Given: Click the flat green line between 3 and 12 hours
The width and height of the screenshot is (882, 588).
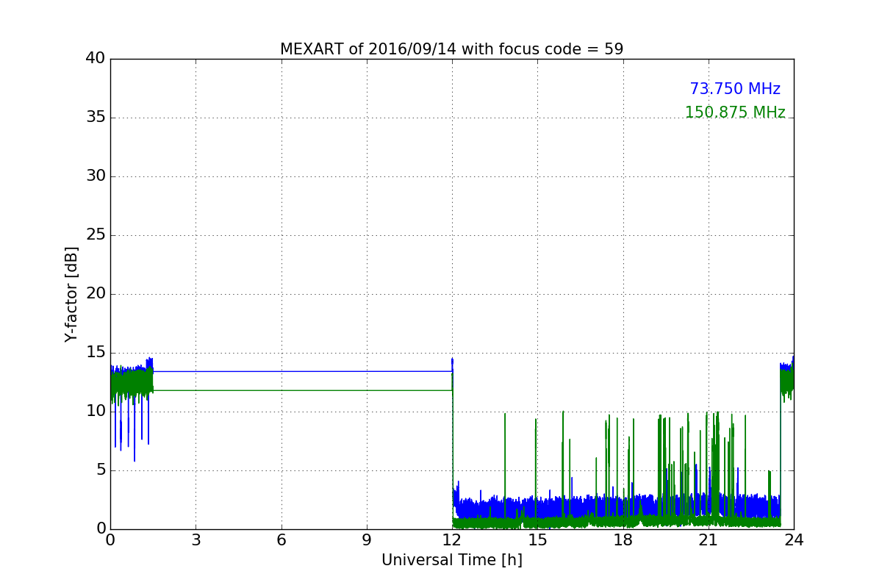Looking at the screenshot, I should (302, 390).
